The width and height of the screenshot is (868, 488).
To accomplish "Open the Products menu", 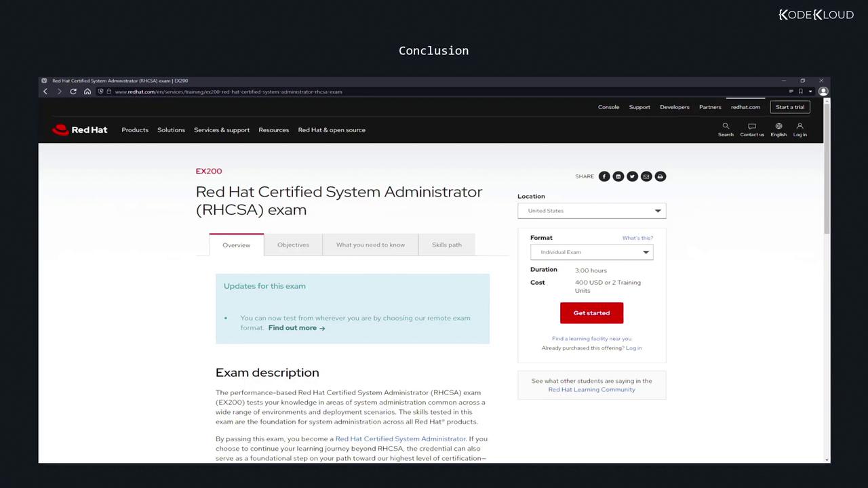I will coord(135,130).
